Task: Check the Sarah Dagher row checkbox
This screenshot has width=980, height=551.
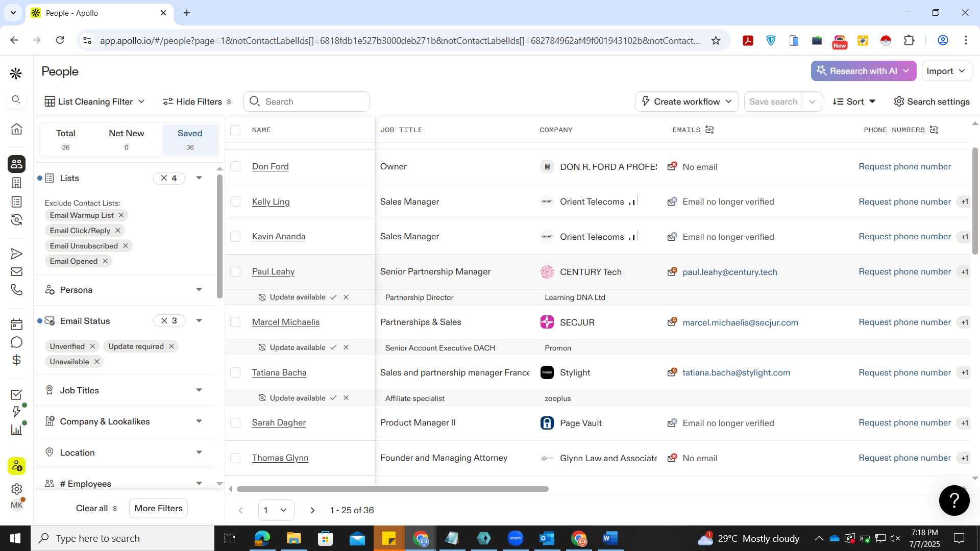Action: (x=235, y=423)
